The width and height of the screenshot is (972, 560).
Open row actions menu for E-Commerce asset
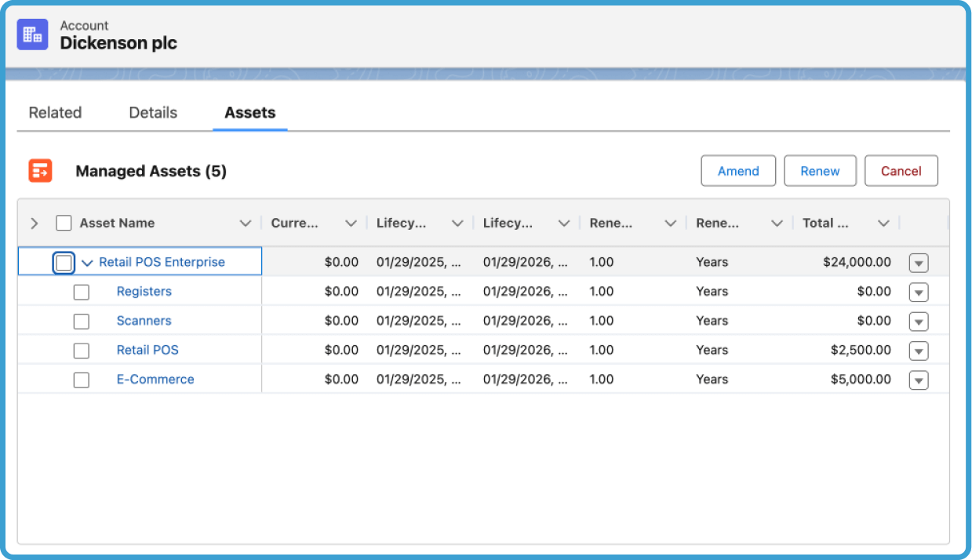coord(919,380)
